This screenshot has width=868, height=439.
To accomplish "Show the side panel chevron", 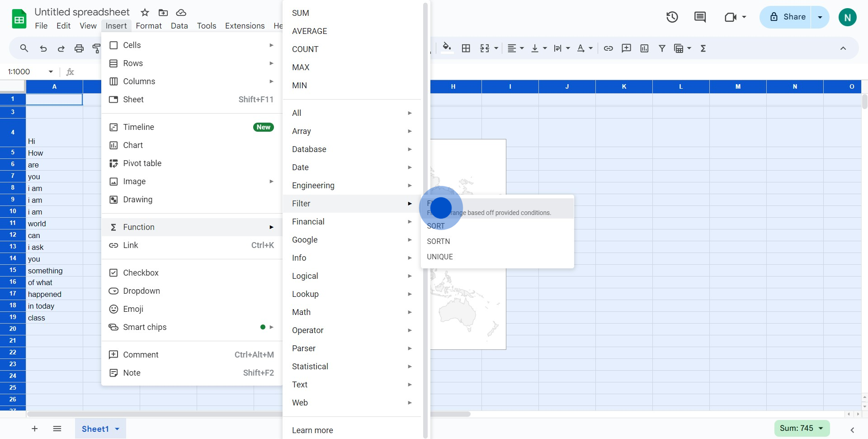I will point(852,430).
